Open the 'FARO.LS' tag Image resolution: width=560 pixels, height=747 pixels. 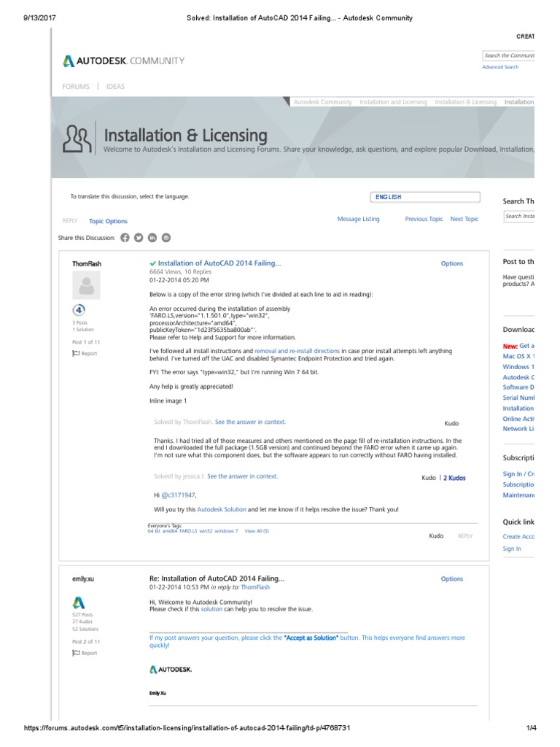(188, 531)
